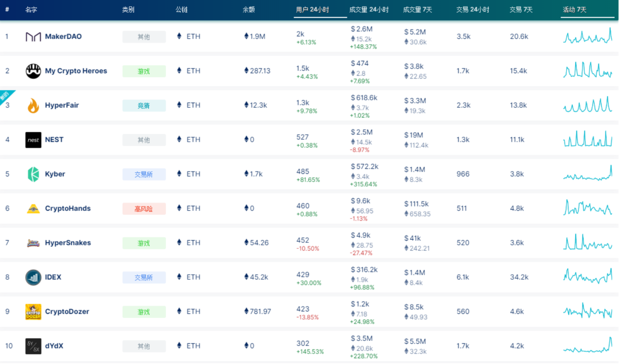622x364 pixels.
Task: Open NEST 7-day activity sparkline
Action: coord(588,139)
